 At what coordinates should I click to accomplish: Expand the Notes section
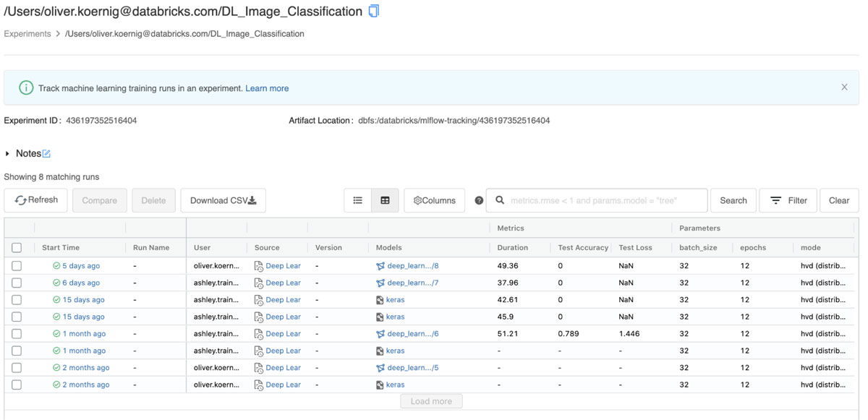tap(8, 153)
